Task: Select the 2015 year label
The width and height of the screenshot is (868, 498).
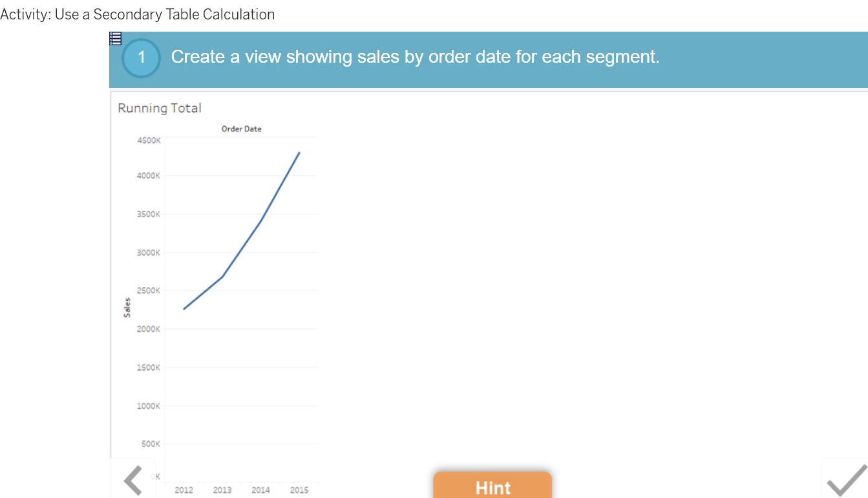Action: tap(299, 490)
